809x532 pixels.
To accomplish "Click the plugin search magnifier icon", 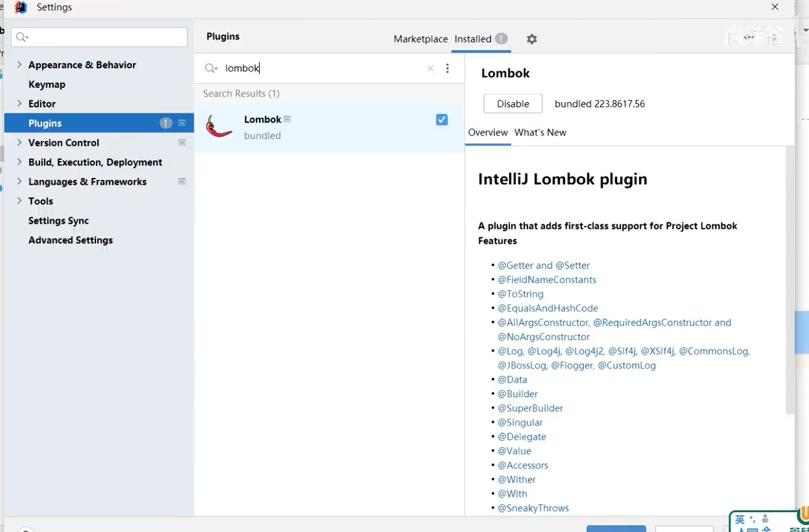I will point(211,68).
